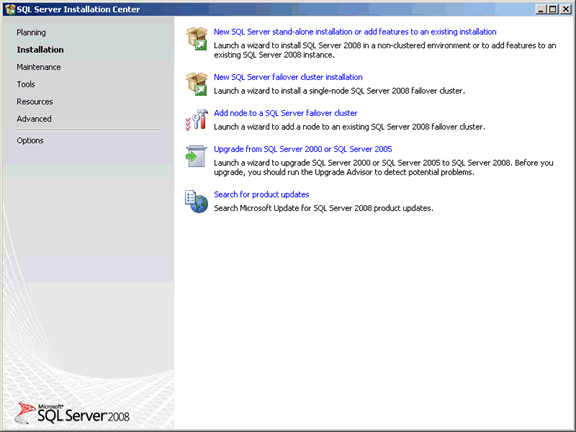Show the Resources section
This screenshot has width=576, height=432.
[x=35, y=101]
